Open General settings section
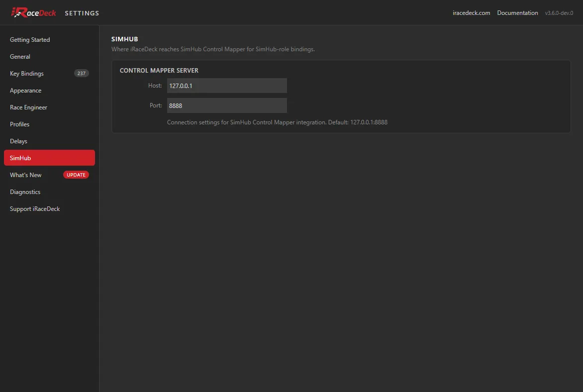 tap(49, 57)
